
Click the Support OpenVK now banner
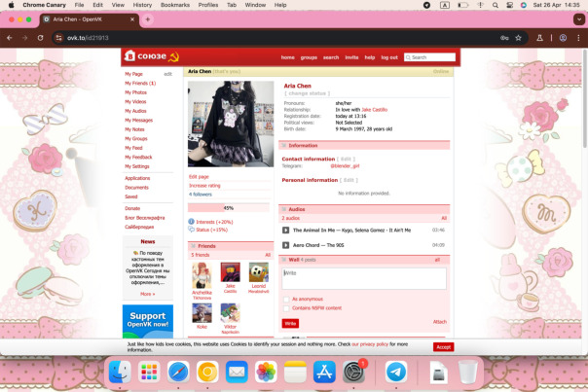148,321
